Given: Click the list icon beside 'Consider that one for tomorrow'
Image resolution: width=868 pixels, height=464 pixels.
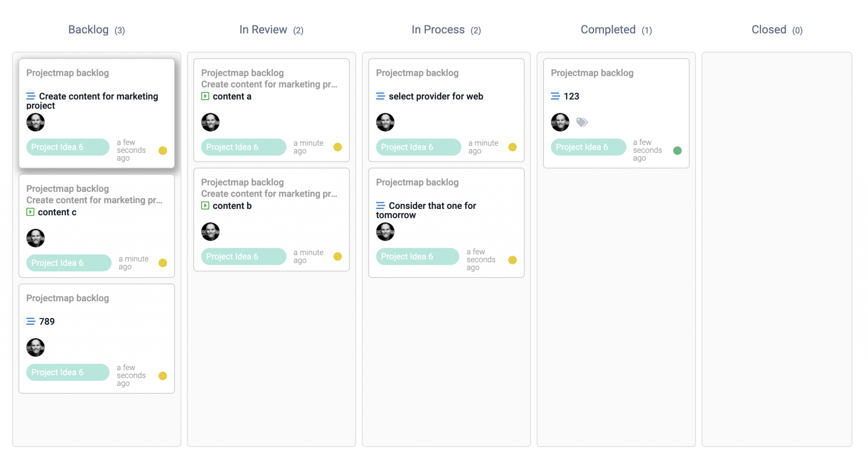Looking at the screenshot, I should click(381, 206).
